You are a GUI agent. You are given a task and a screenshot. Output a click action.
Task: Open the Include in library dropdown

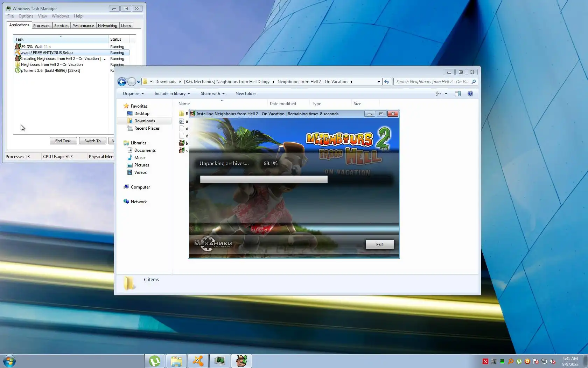click(x=172, y=94)
